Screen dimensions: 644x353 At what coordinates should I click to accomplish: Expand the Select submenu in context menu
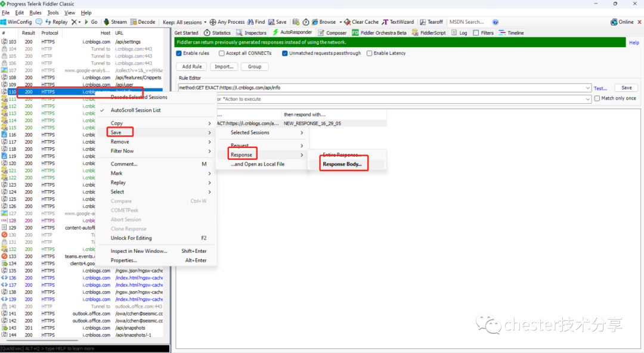pyautogui.click(x=156, y=192)
